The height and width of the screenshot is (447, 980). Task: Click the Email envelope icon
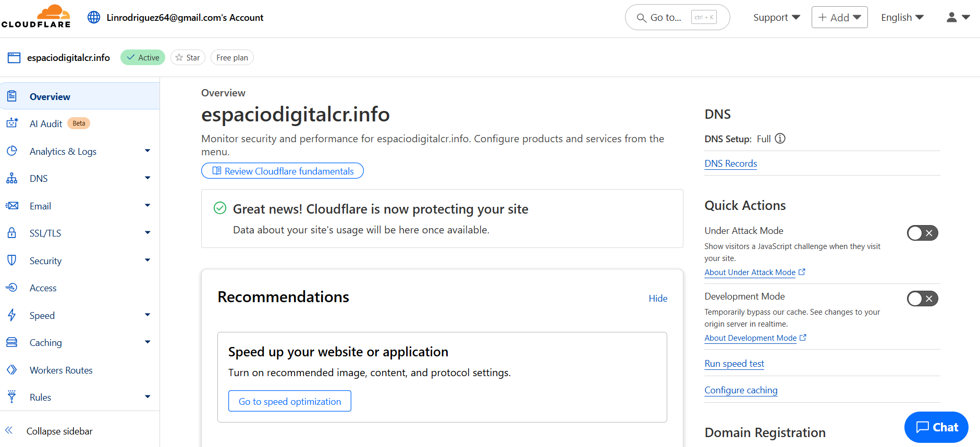coord(12,206)
